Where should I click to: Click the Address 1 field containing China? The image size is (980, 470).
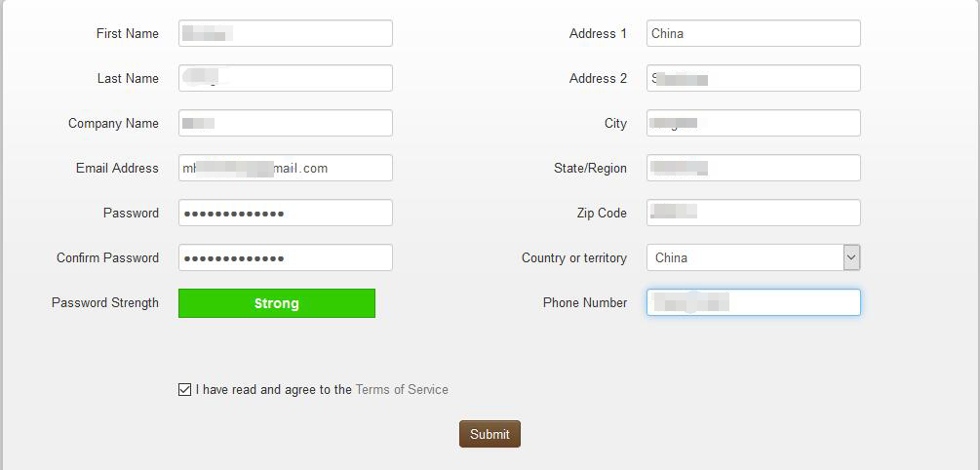click(x=753, y=33)
